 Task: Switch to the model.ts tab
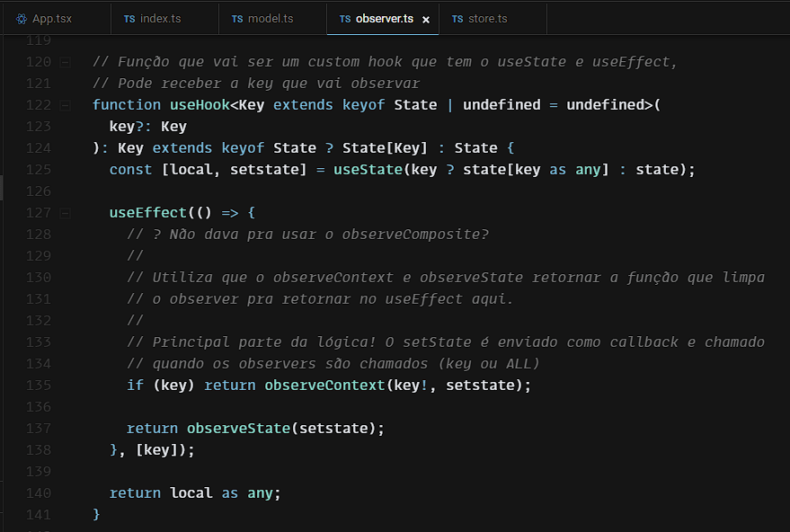pyautogui.click(x=269, y=19)
